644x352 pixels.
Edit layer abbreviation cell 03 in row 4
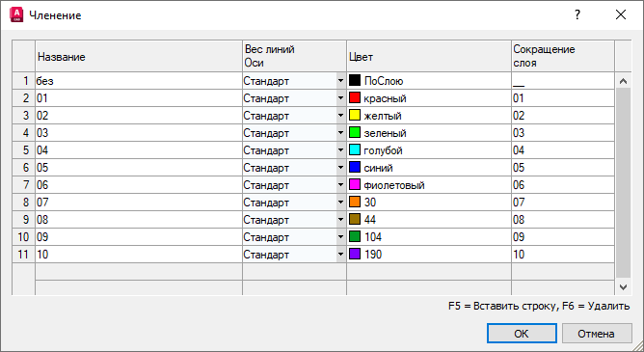tap(563, 133)
